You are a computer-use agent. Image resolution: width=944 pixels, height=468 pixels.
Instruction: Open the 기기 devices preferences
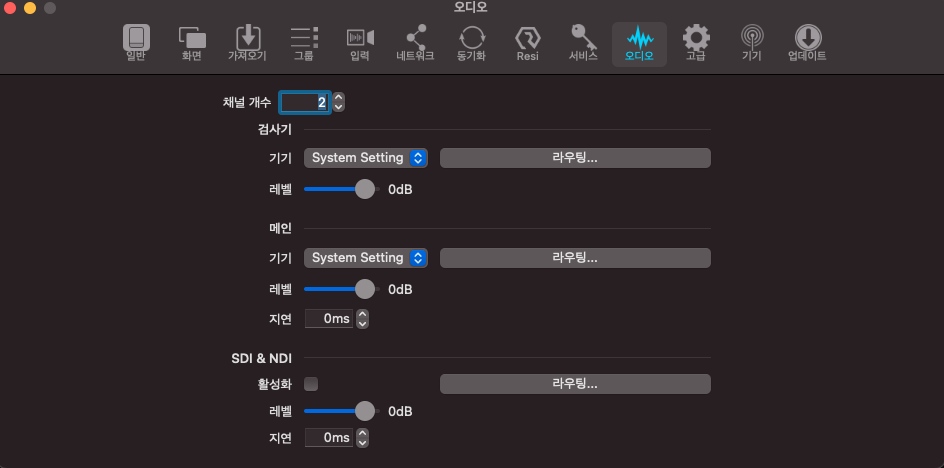(751, 44)
